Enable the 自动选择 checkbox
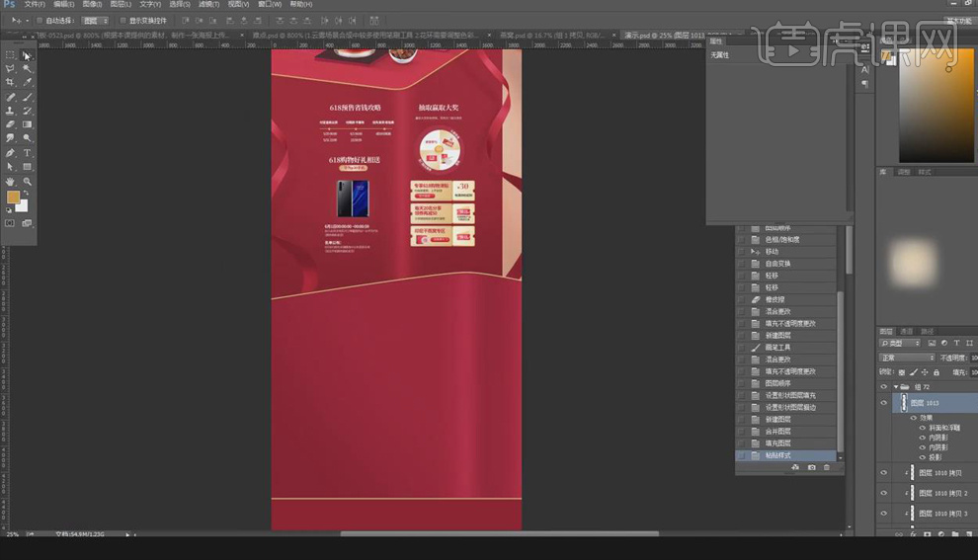 coord(40,21)
